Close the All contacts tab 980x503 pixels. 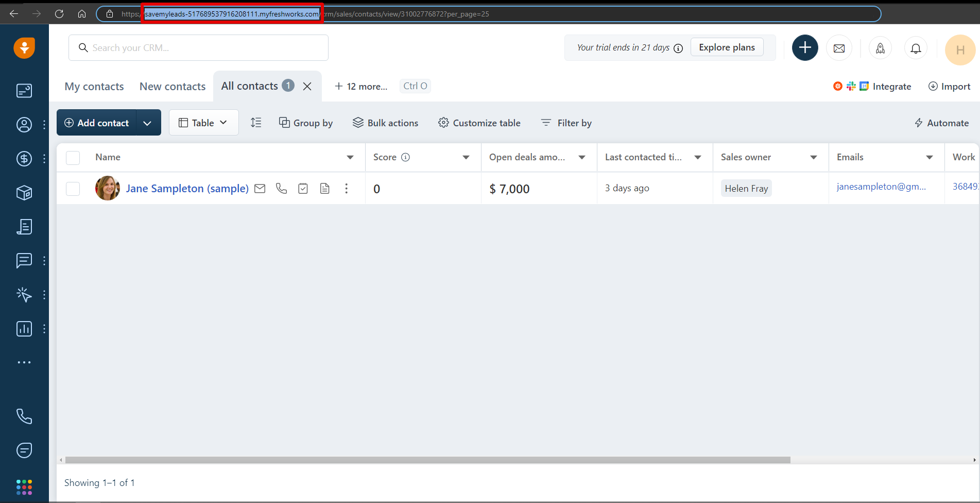[307, 86]
